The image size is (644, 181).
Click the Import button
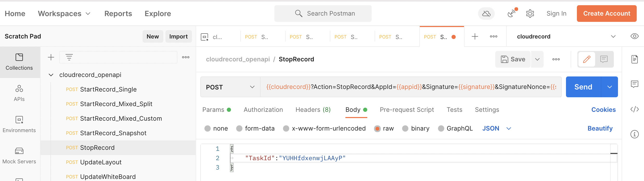click(x=178, y=36)
